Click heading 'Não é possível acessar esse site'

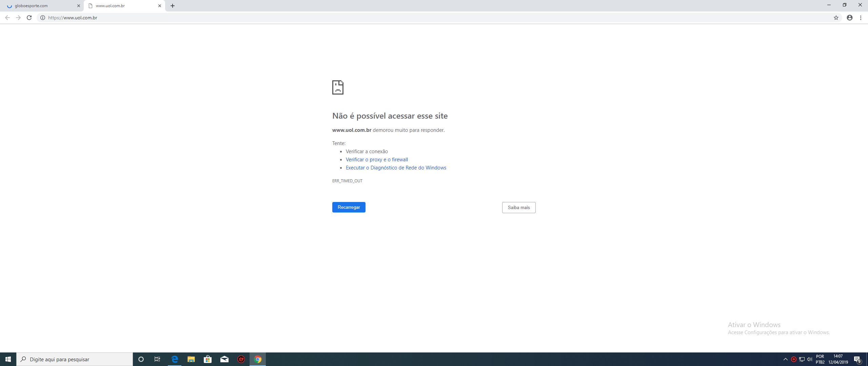[390, 116]
